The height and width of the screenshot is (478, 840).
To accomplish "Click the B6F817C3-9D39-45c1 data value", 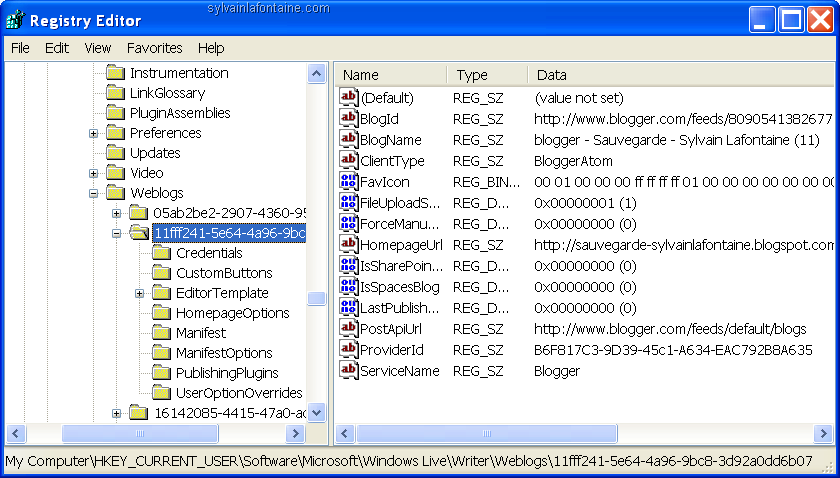I will click(673, 350).
